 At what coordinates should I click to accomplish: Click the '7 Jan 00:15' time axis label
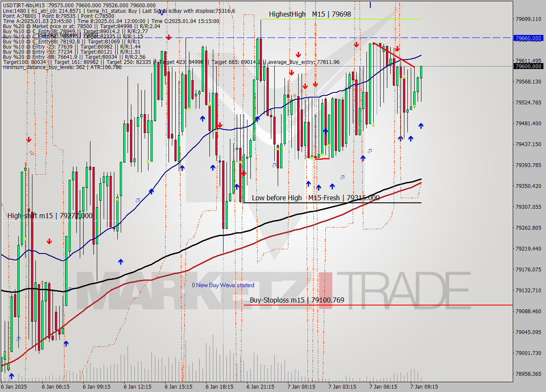pyautogui.click(x=301, y=387)
